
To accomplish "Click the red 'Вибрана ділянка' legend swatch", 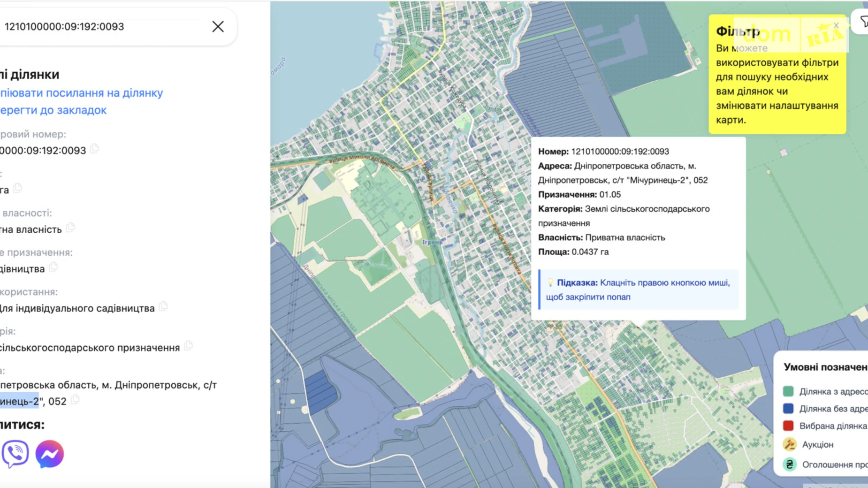I will pos(788,426).
